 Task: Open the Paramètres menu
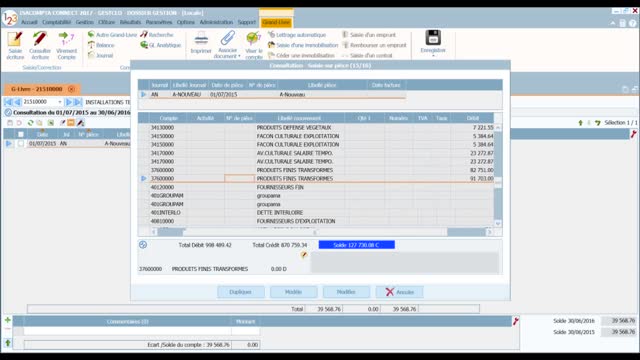point(159,22)
